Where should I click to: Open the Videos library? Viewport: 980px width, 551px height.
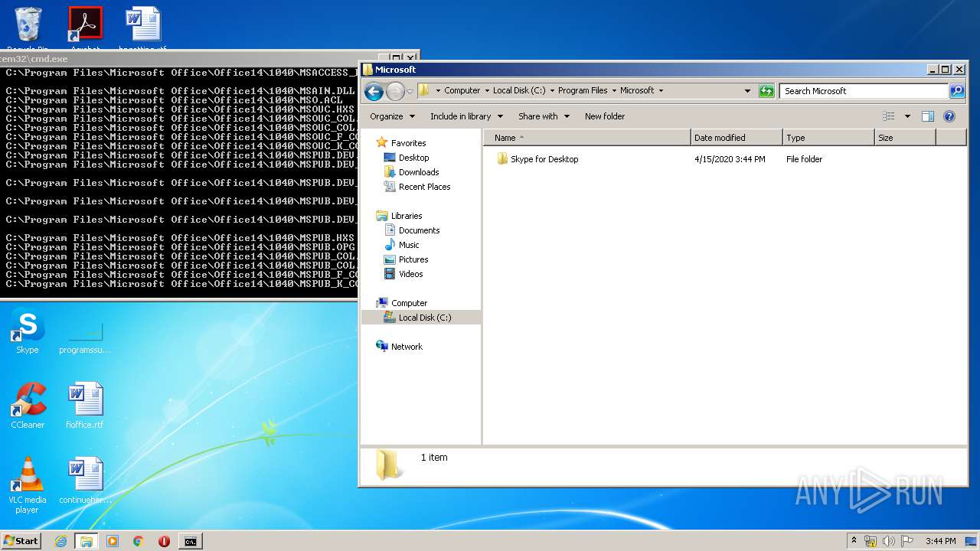click(410, 274)
